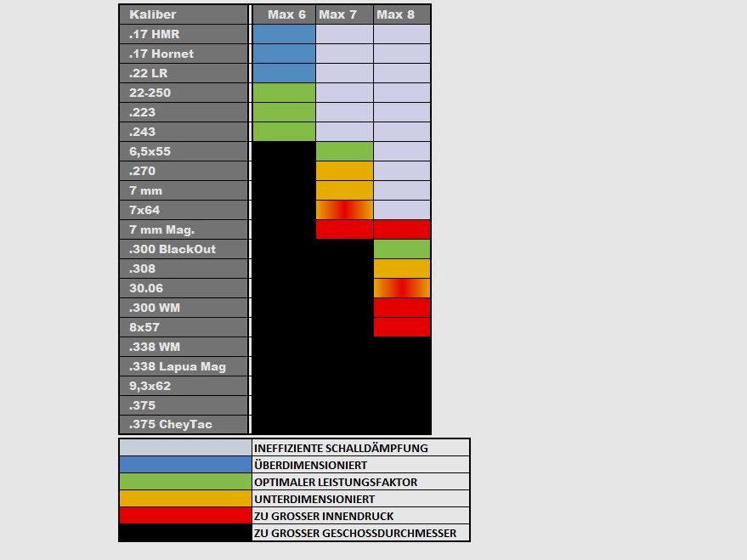Click the green Max 6 cell for 22-250

[x=284, y=93]
